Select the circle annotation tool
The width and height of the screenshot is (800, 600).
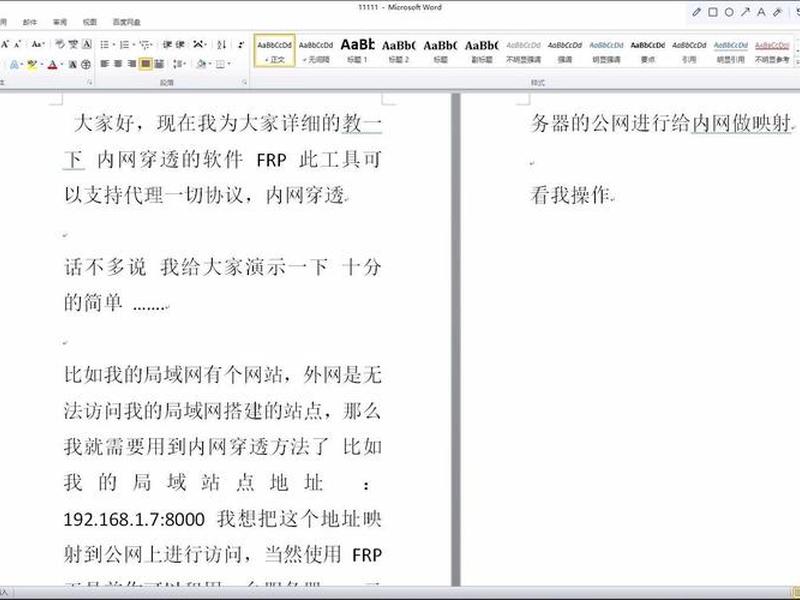pyautogui.click(x=729, y=12)
